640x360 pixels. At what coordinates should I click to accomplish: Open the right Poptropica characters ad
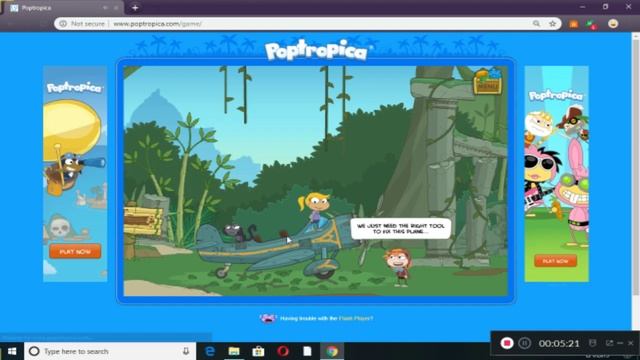(x=556, y=173)
